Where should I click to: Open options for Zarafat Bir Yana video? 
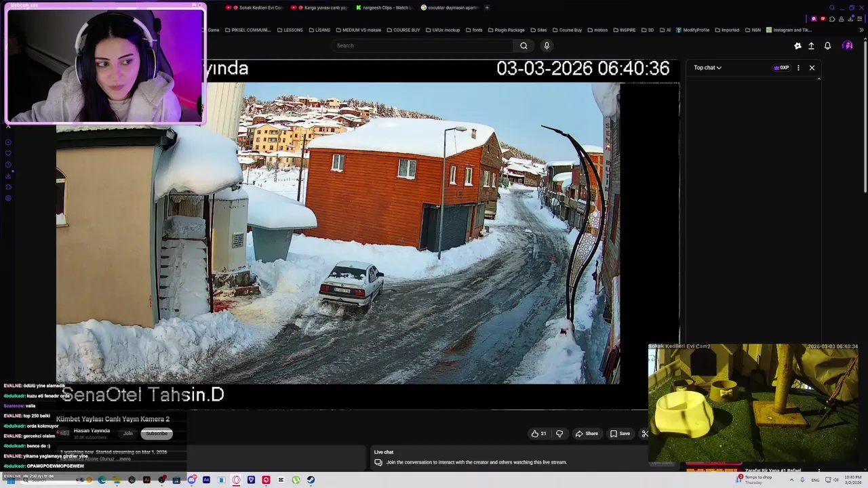818,470
